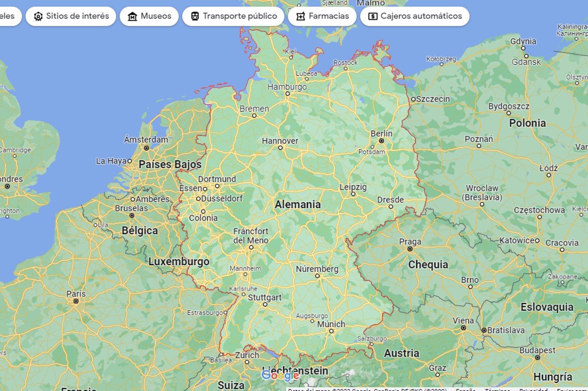The width and height of the screenshot is (588, 391).
Task: Click the train icon for Transporte público
Action: point(195,17)
